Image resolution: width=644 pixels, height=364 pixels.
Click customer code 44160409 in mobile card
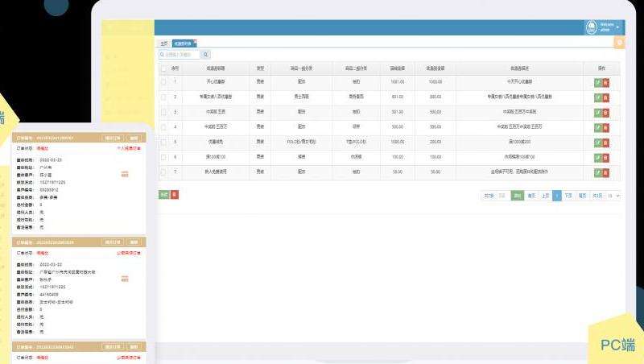[x=49, y=295]
